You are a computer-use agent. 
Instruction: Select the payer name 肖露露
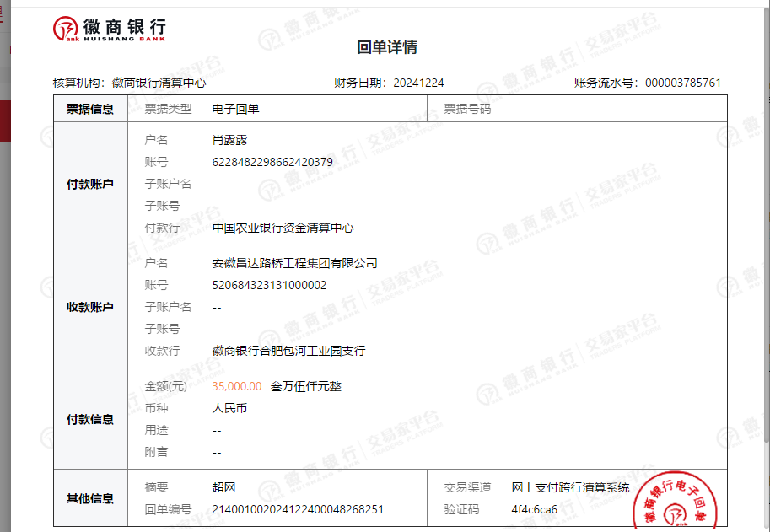tap(229, 140)
